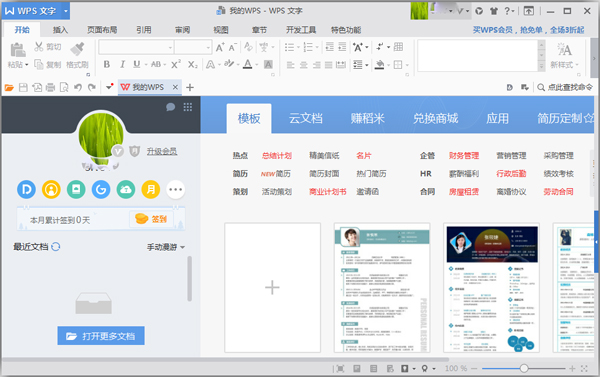This screenshot has width=600, height=377.
Task: Click the redo arrow icon
Action: (x=91, y=88)
